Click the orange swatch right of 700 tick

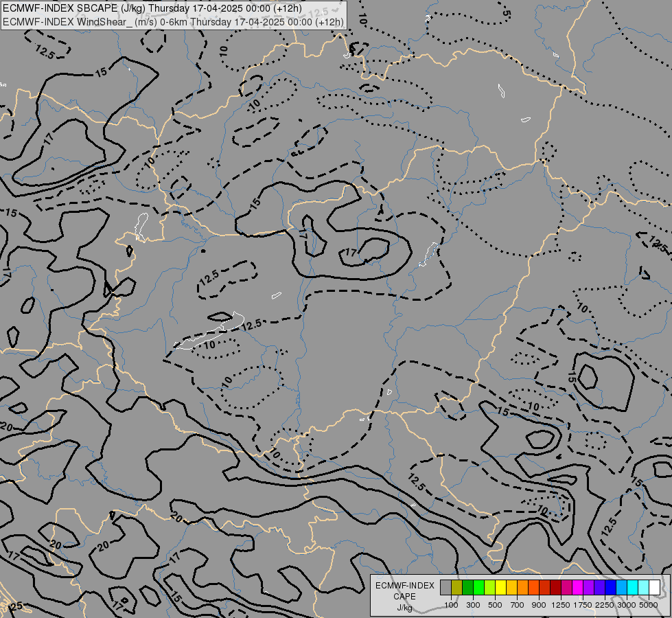[523, 587]
